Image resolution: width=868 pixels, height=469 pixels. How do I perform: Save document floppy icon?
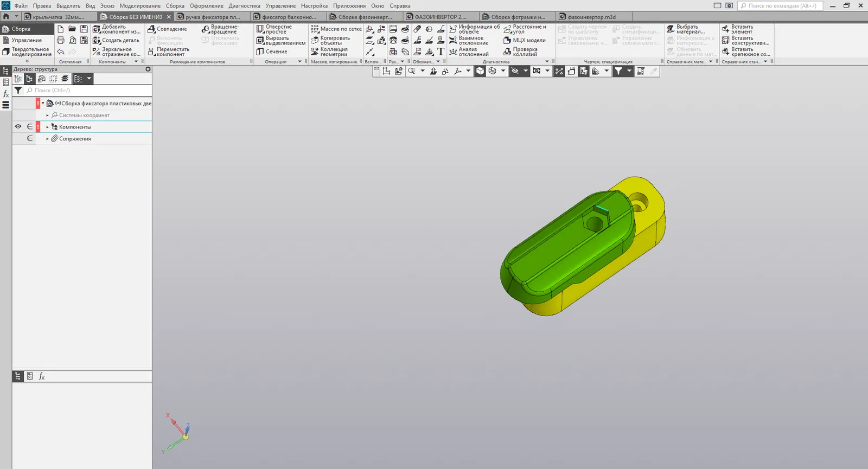(84, 29)
